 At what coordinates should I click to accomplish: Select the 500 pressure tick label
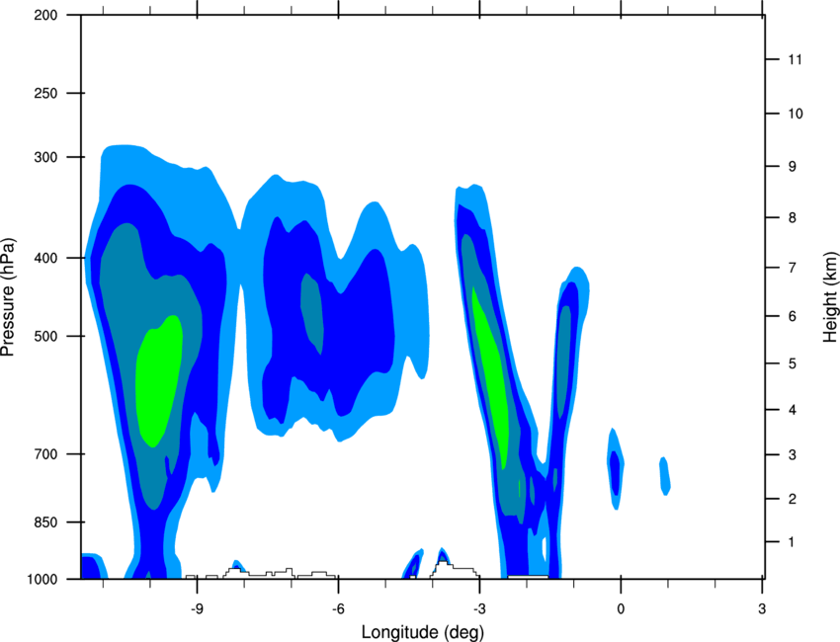pos(45,336)
